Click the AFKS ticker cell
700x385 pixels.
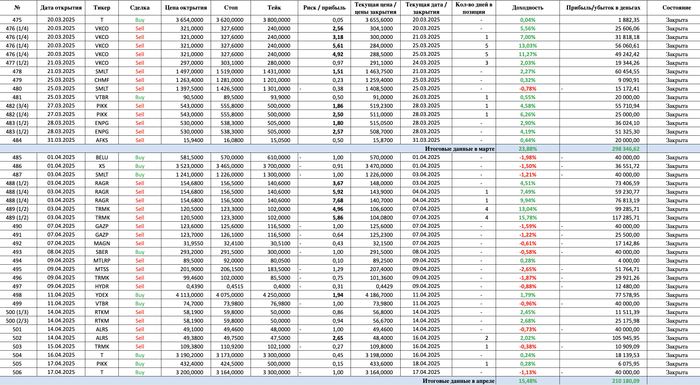tap(102, 140)
